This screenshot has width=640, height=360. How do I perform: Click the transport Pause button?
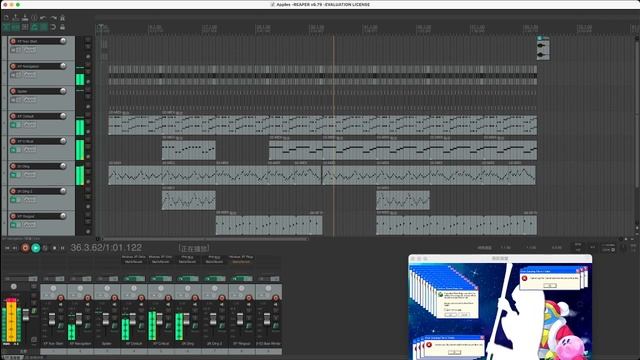tap(62, 248)
